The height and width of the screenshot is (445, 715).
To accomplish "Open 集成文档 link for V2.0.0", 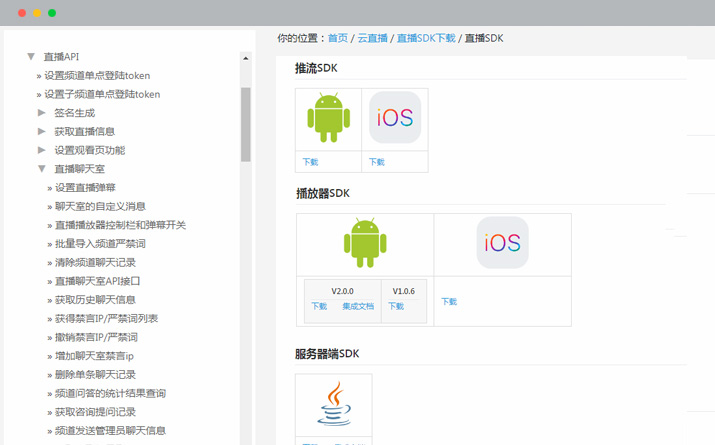I will point(358,307).
